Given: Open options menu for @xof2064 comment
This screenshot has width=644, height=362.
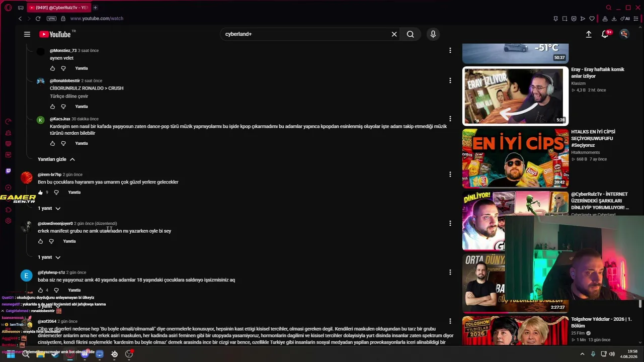Looking at the screenshot, I should pos(450,321).
